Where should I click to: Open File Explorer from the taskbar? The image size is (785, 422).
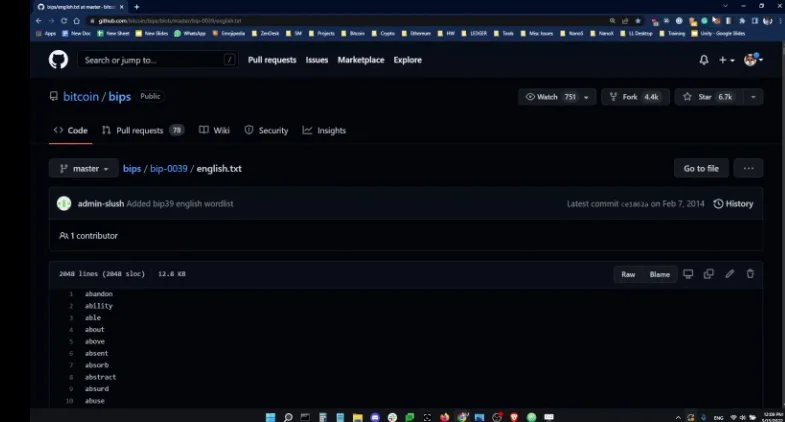(x=357, y=417)
